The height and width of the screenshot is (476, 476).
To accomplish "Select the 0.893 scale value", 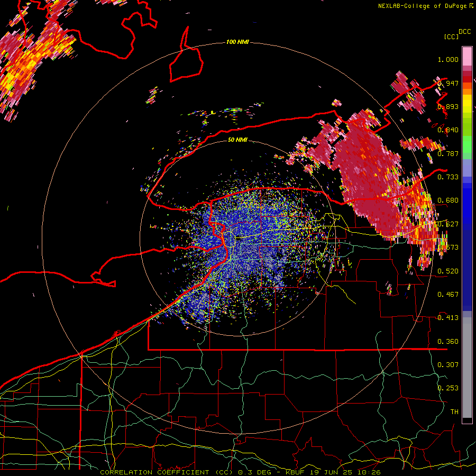I will click(x=448, y=106).
